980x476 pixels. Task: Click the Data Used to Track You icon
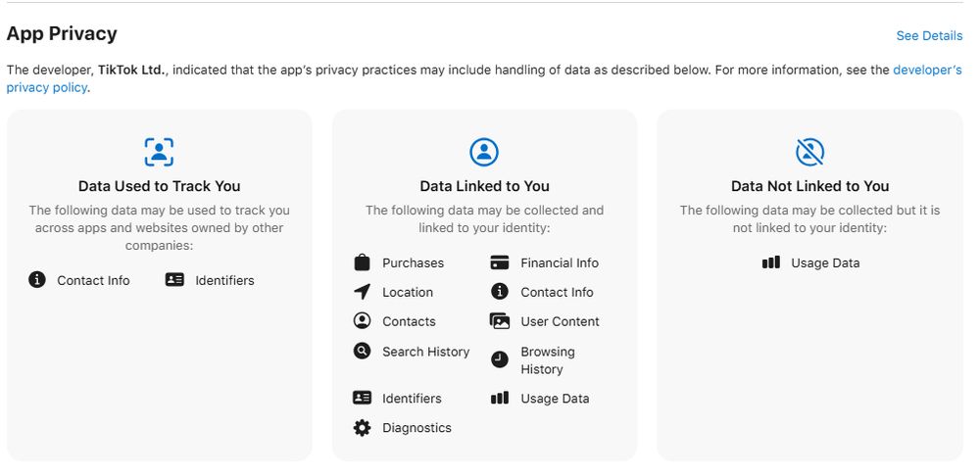159,152
